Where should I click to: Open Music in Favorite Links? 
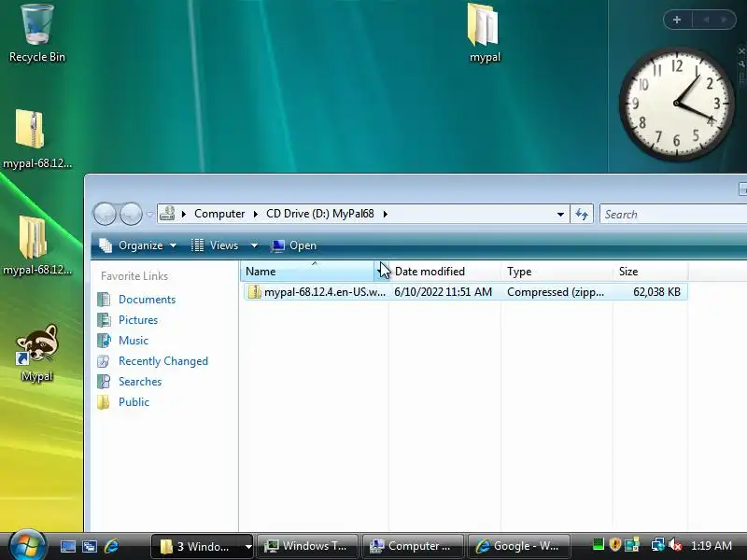(134, 341)
